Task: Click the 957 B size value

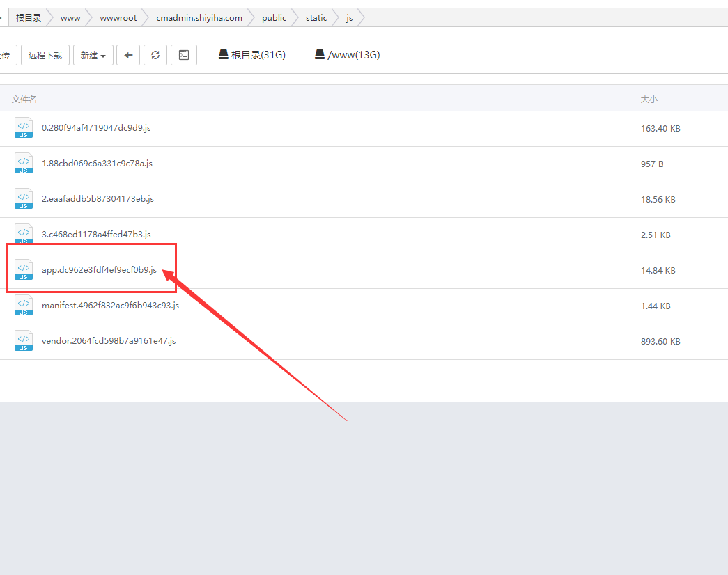Action: 652,164
